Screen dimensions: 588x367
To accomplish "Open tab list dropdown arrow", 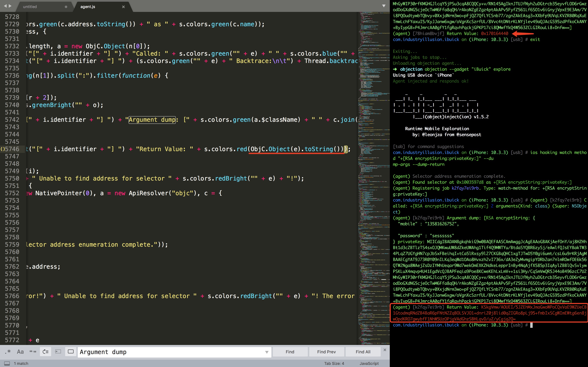I will click(x=384, y=6).
